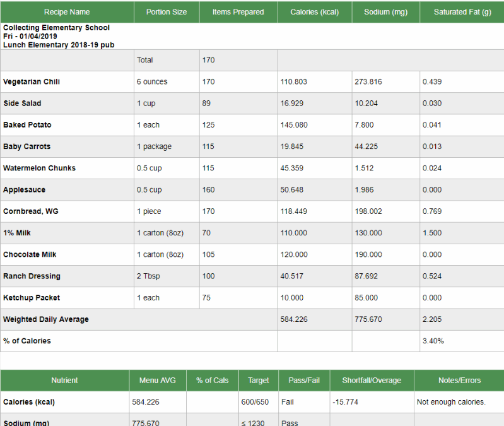Select the Side Salad recipe name
The height and width of the screenshot is (426, 504).
[x=22, y=104]
